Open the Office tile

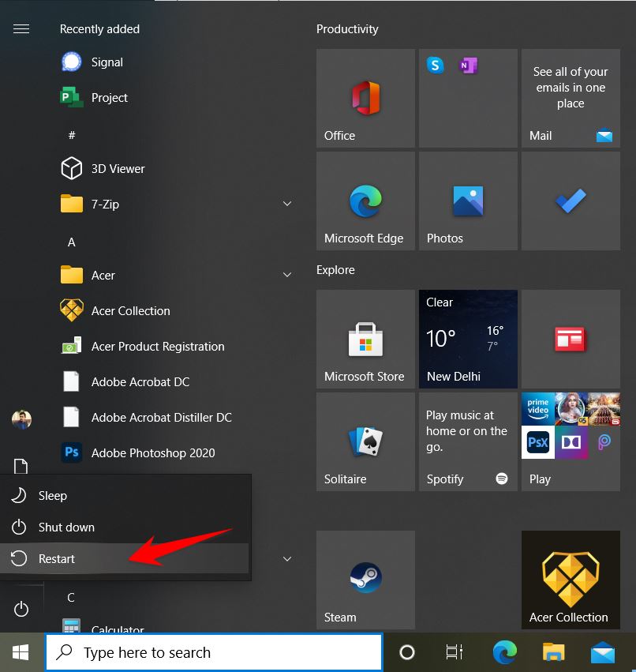(366, 98)
